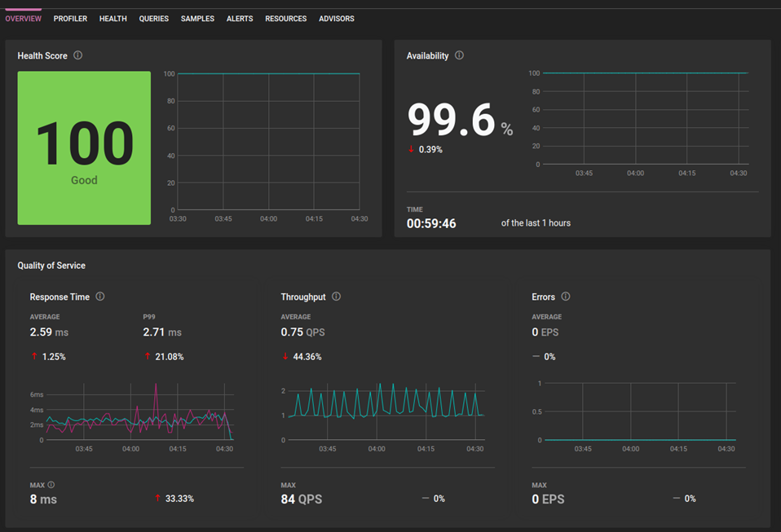This screenshot has height=532, width=781.
Task: Switch to the Profiler tab
Action: (x=70, y=19)
